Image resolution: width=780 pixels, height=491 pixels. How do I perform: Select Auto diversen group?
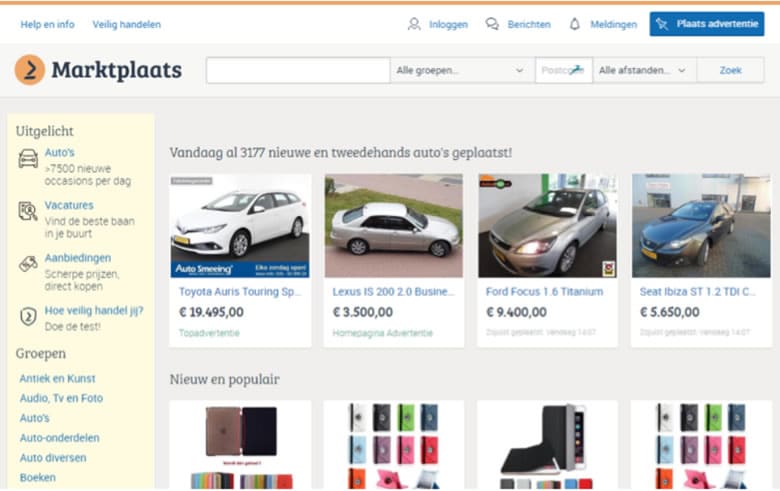(x=53, y=458)
